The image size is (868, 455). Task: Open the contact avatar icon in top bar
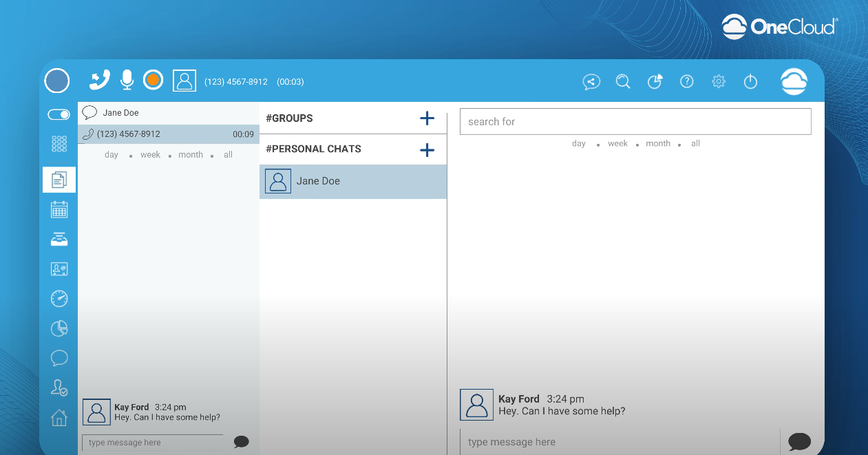coord(184,81)
